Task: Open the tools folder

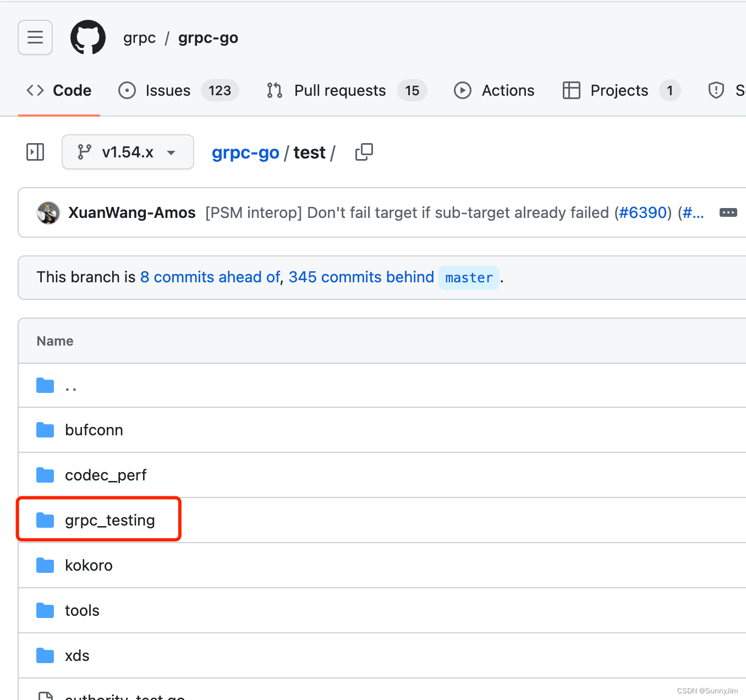Action: coord(82,610)
